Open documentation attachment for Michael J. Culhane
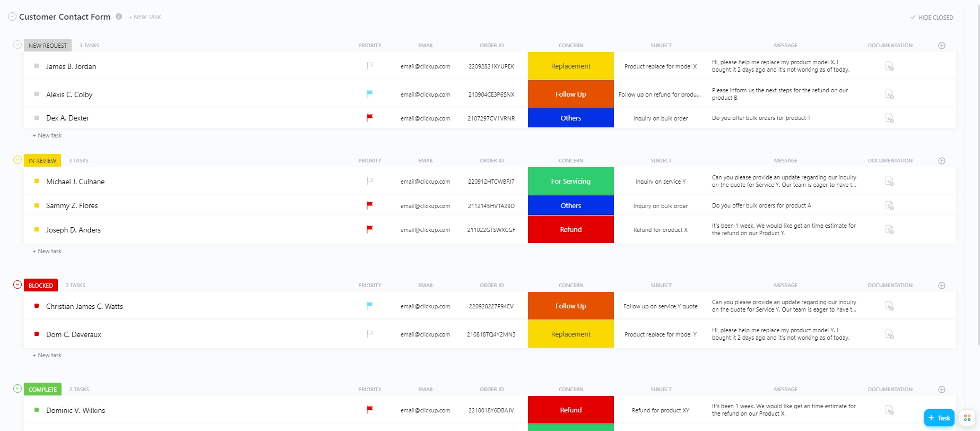 890,181
